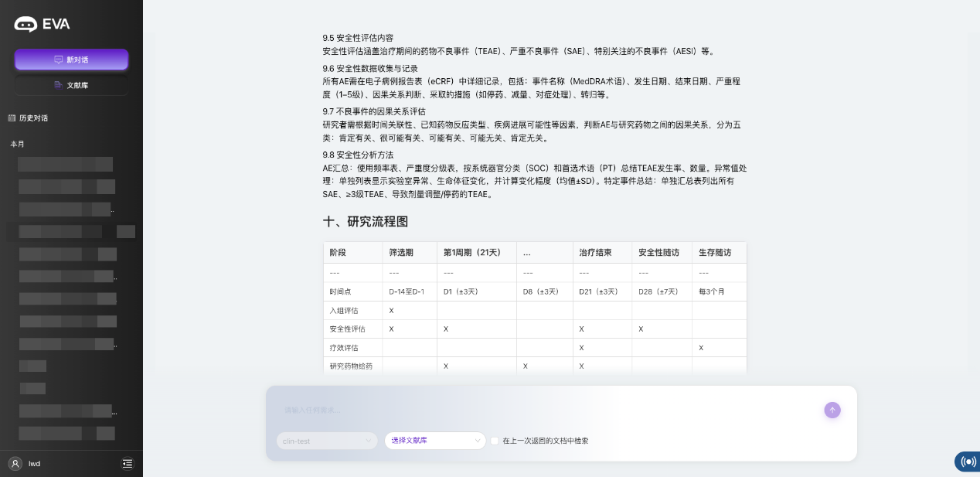Click the lwd username in sidebar
The height and width of the screenshot is (477, 980).
(35, 464)
